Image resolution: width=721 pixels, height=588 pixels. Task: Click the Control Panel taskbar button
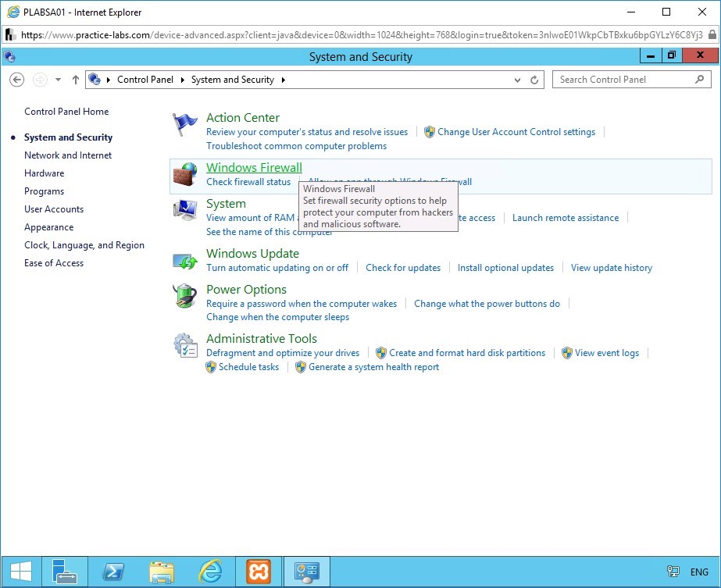(x=307, y=572)
